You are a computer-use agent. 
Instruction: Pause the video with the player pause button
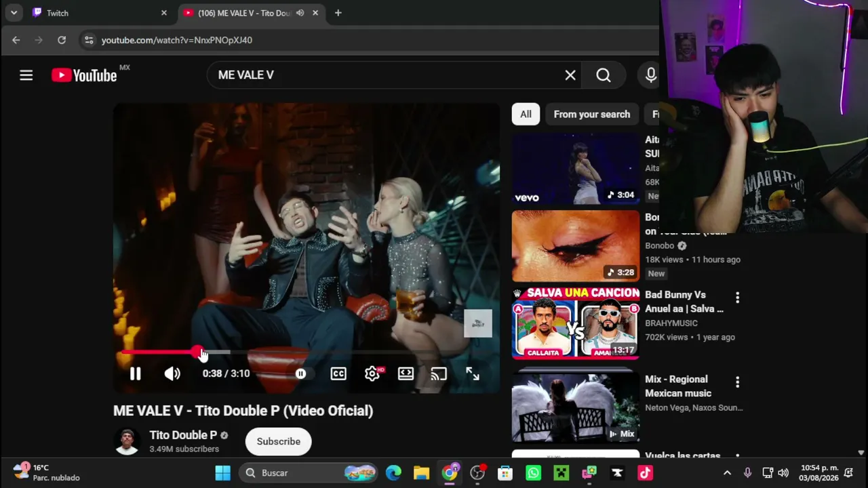(x=135, y=373)
